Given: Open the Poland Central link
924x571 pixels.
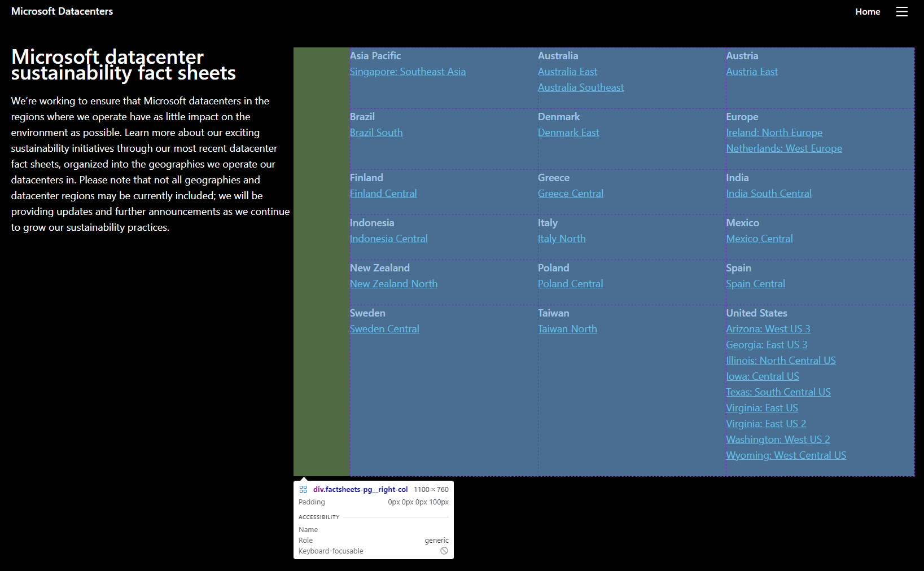Looking at the screenshot, I should [x=570, y=284].
